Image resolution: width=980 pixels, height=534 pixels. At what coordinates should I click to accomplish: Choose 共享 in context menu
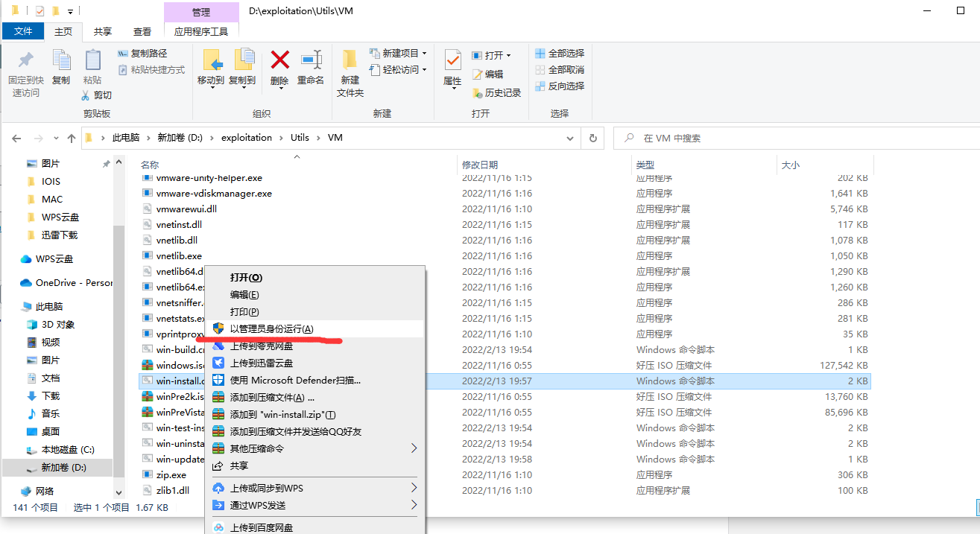tap(314, 465)
